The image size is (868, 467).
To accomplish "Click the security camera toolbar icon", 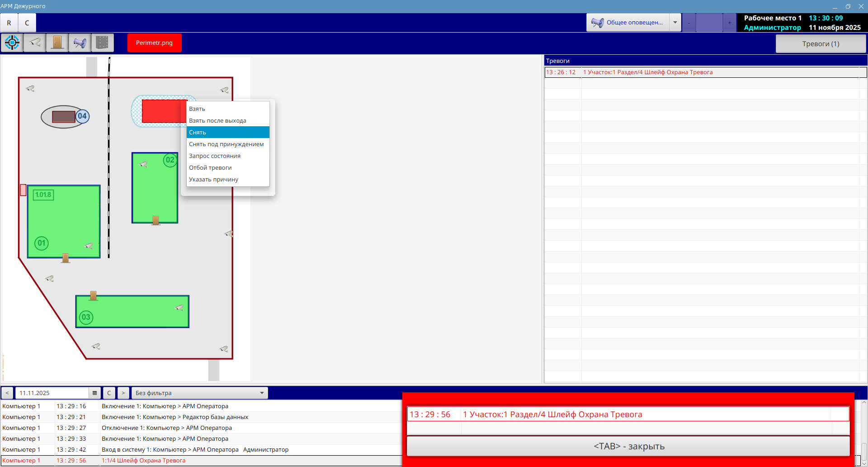I will pos(35,43).
